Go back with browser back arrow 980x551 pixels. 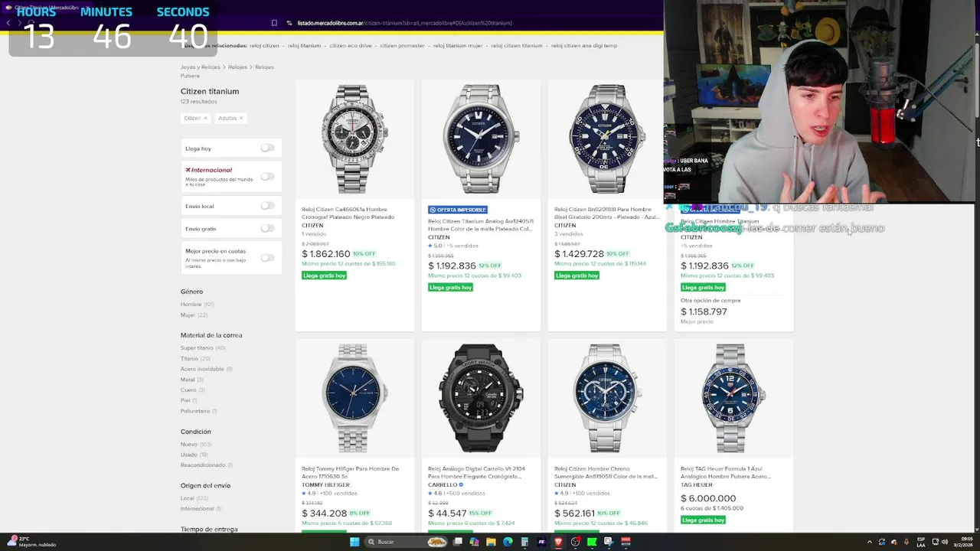point(8,23)
